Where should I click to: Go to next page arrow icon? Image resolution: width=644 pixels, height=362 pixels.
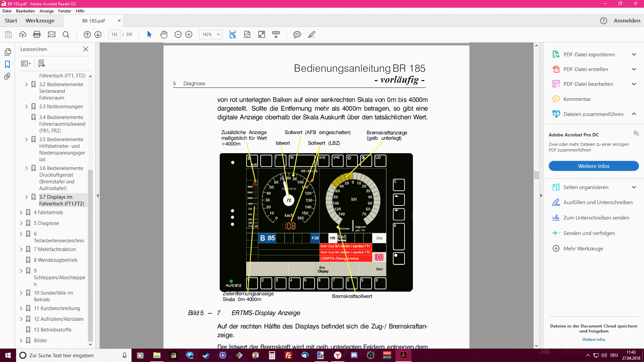point(98,35)
